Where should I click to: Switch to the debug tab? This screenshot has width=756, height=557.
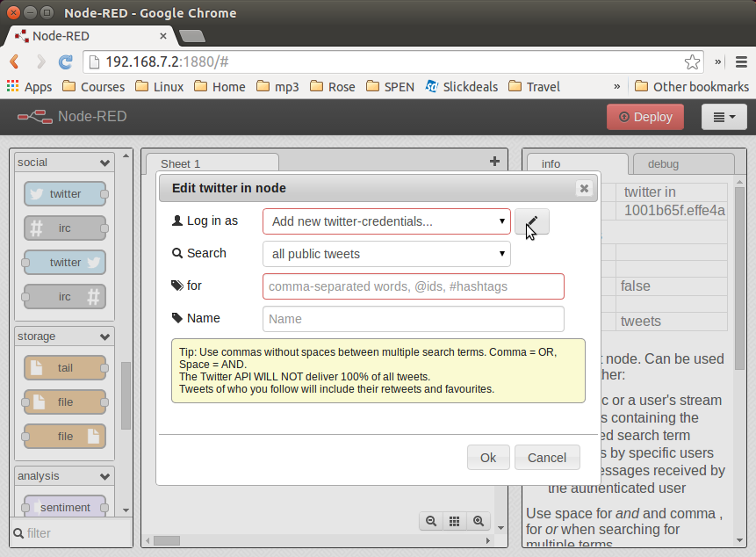[664, 164]
